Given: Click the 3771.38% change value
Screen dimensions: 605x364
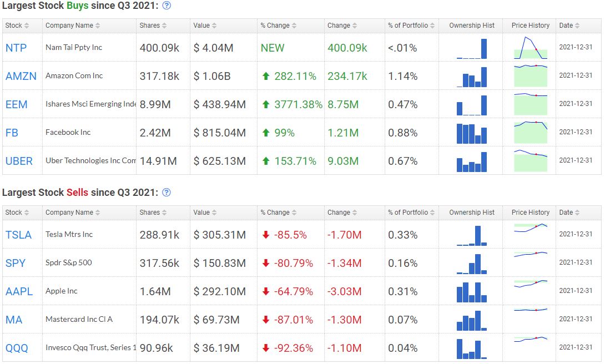Looking at the screenshot, I should click(298, 104).
